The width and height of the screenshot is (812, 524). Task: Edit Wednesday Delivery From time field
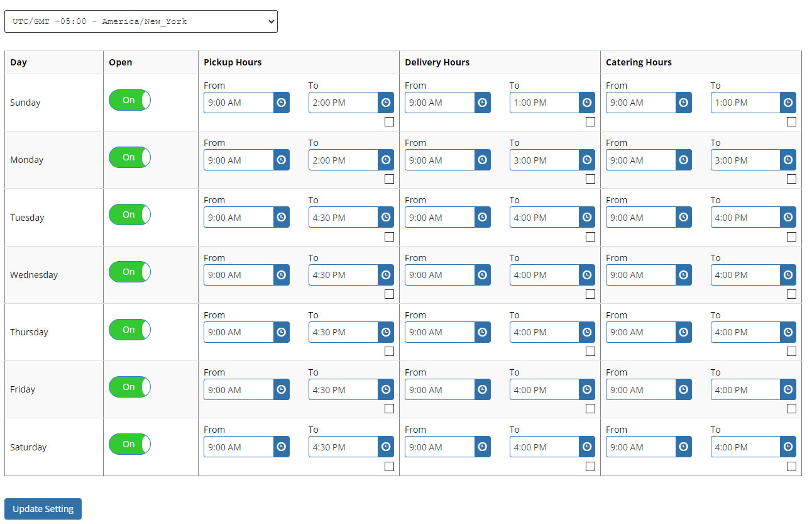point(440,275)
